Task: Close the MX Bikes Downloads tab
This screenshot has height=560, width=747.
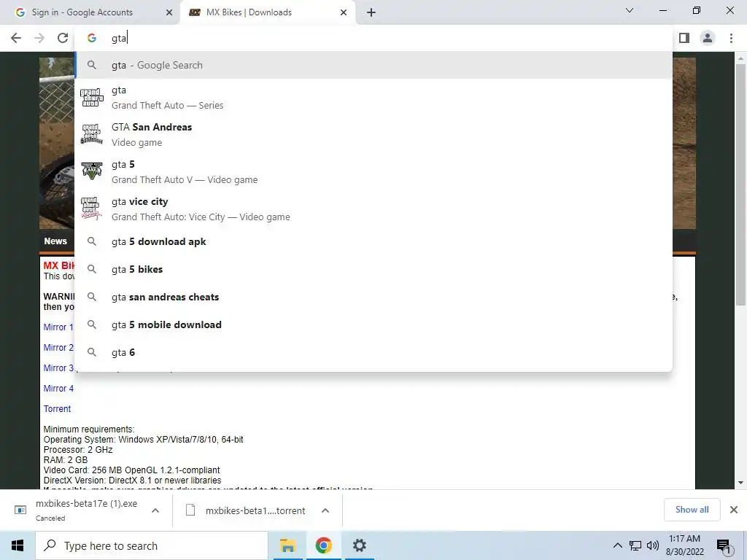Action: (x=344, y=12)
